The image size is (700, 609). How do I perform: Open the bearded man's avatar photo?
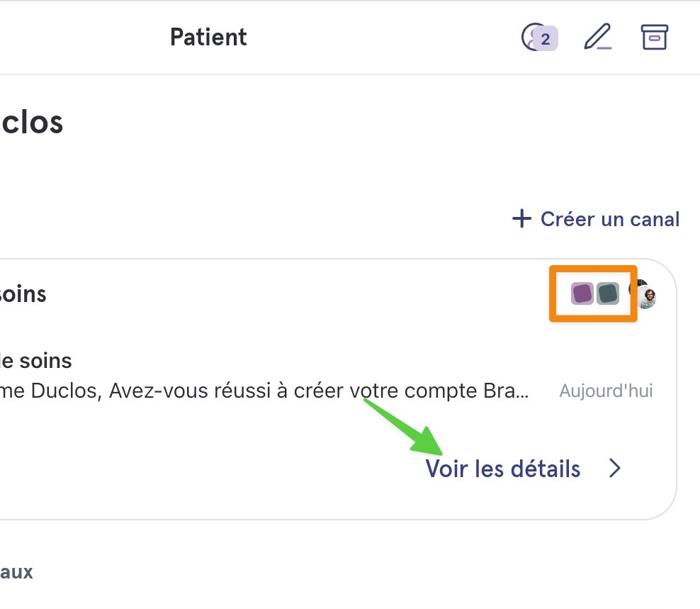click(x=647, y=298)
